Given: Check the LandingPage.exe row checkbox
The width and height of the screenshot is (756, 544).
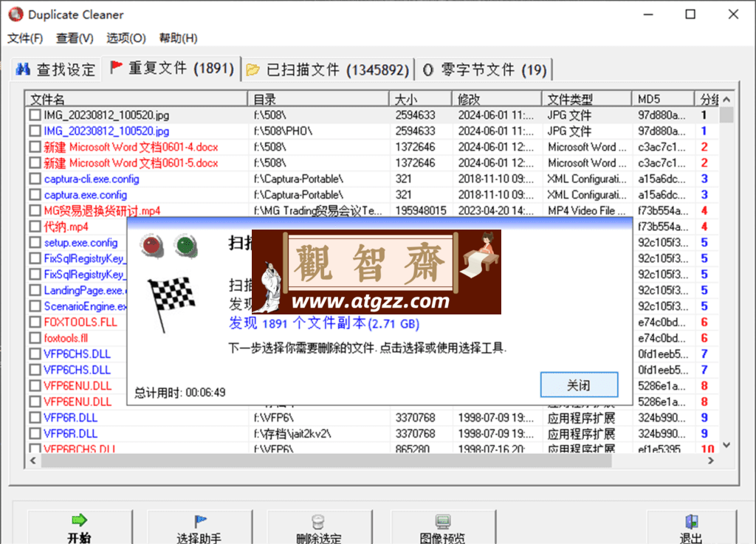Looking at the screenshot, I should (35, 290).
